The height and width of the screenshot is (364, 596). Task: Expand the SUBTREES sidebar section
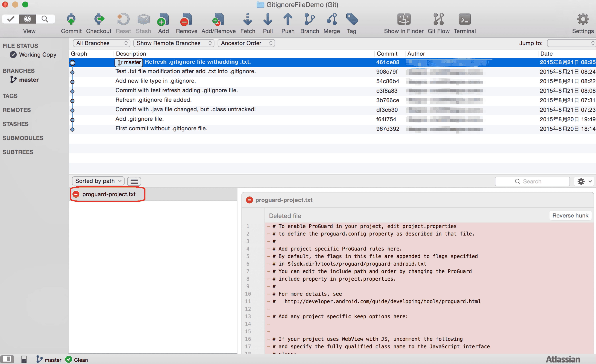click(x=18, y=152)
